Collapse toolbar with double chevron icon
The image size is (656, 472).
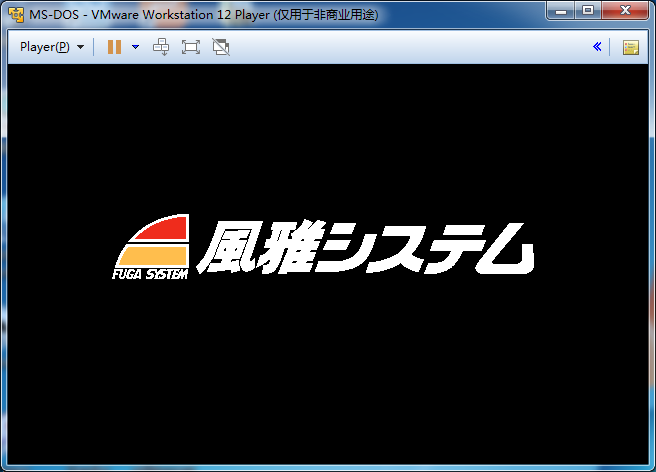pos(597,47)
